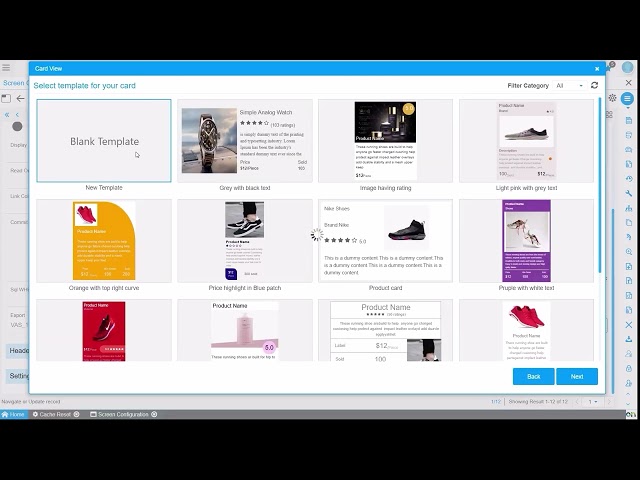The height and width of the screenshot is (480, 640).
Task: Click the download tray icon in sidebar
Action: pyautogui.click(x=629, y=339)
